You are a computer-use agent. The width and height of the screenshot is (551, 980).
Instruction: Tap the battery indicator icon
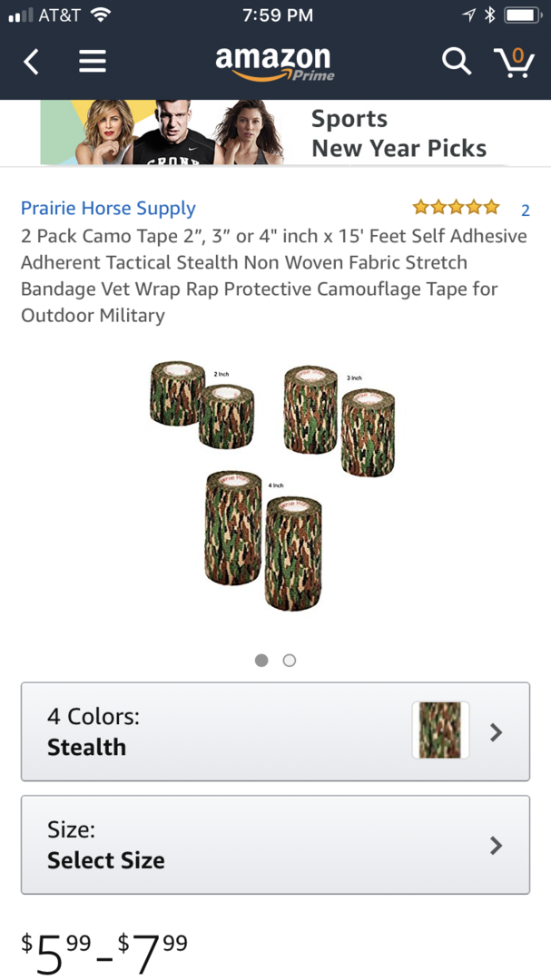(523, 15)
